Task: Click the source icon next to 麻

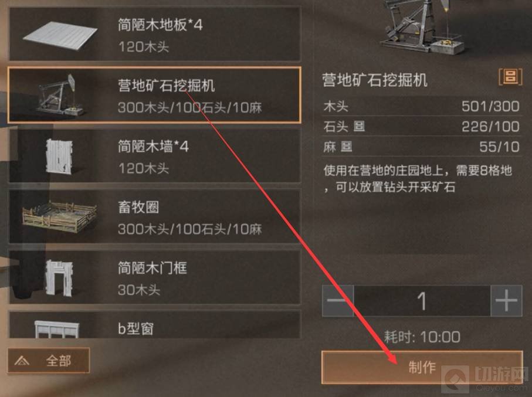Action: 347,147
